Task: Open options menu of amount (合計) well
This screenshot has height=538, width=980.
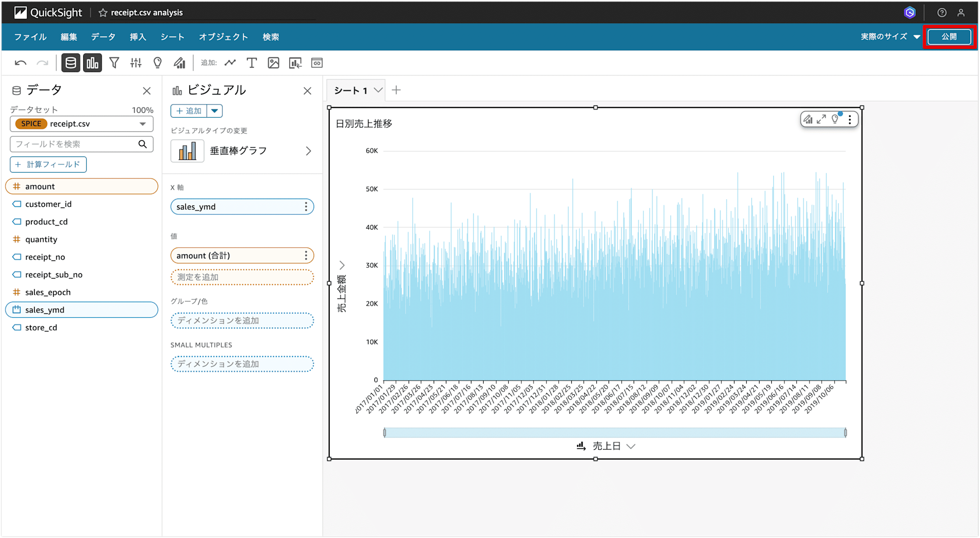Action: click(306, 256)
